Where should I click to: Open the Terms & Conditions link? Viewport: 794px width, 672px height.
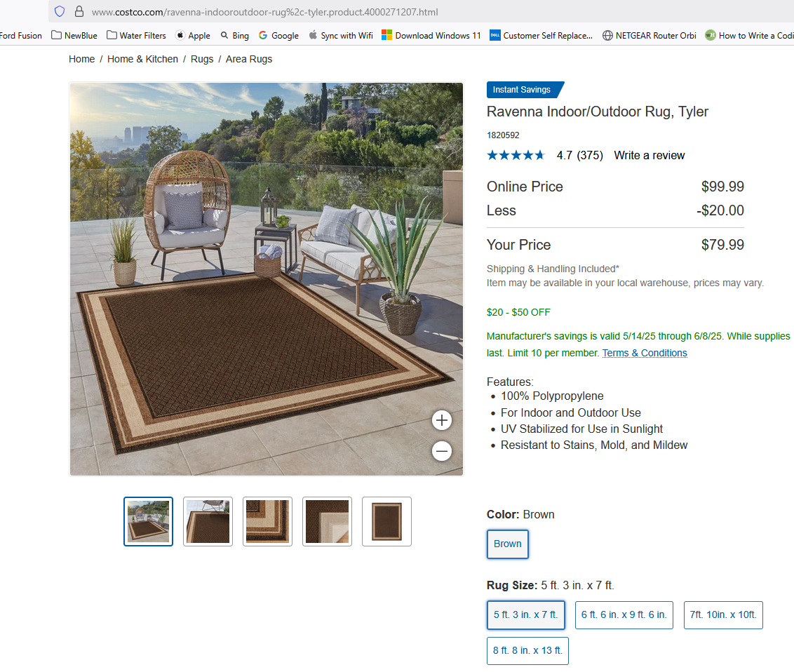click(x=645, y=353)
